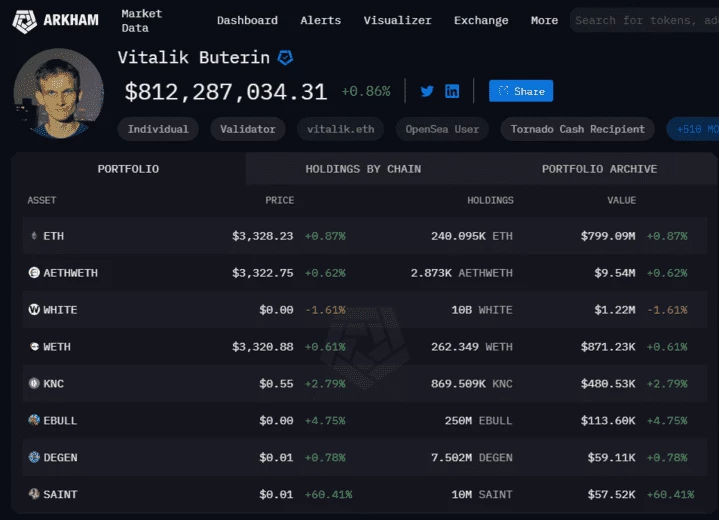The width and height of the screenshot is (719, 520).
Task: Sort by the ASSET column header
Action: point(42,200)
